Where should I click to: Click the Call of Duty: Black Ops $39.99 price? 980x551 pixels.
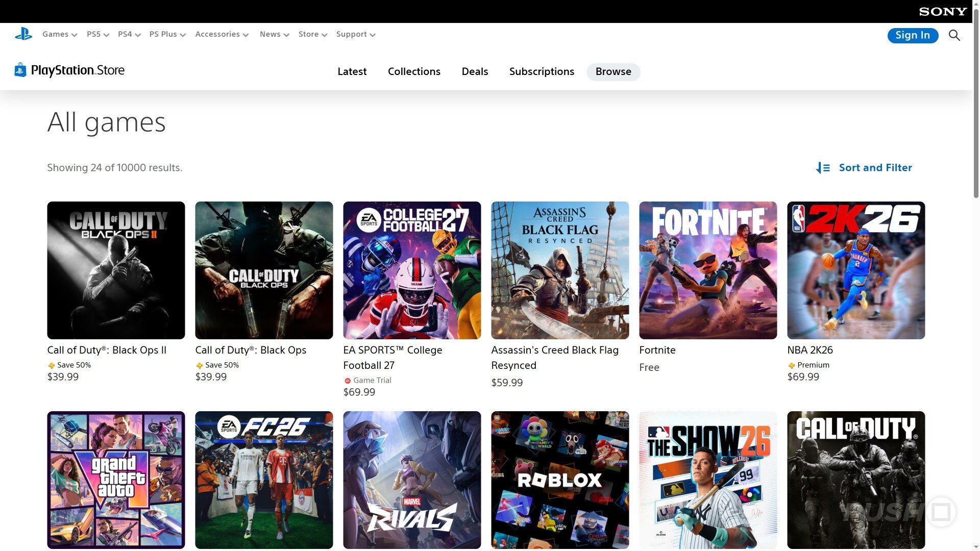pos(211,377)
